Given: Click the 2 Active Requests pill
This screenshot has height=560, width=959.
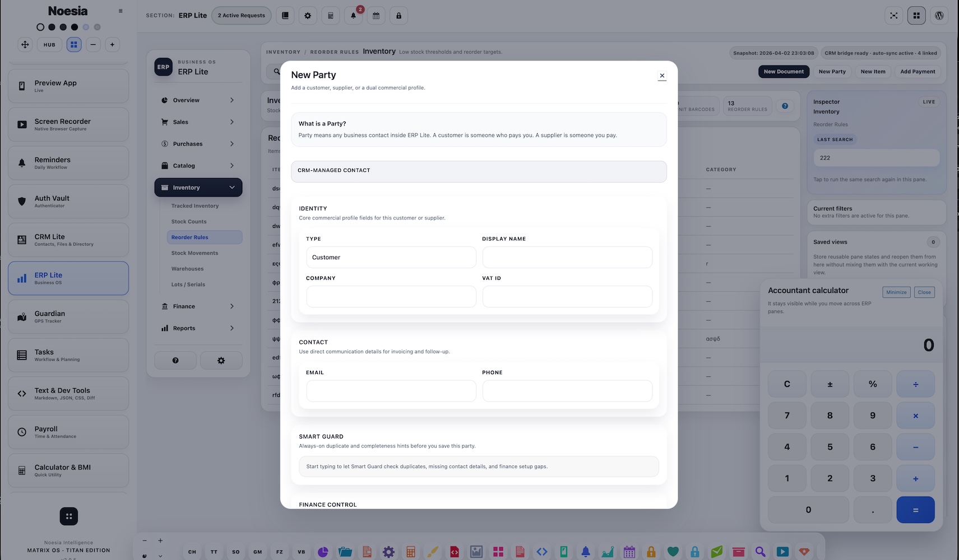Looking at the screenshot, I should pyautogui.click(x=242, y=16).
